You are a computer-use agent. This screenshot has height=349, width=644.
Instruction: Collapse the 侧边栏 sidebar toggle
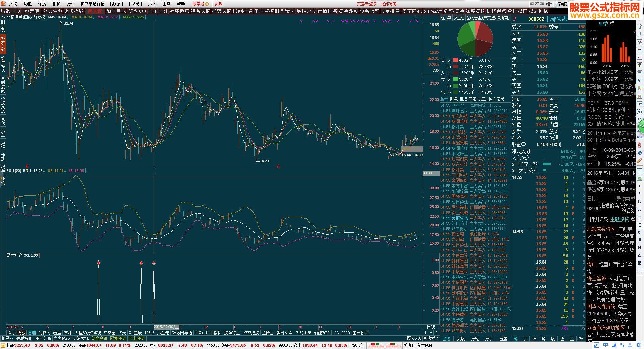(x=431, y=339)
